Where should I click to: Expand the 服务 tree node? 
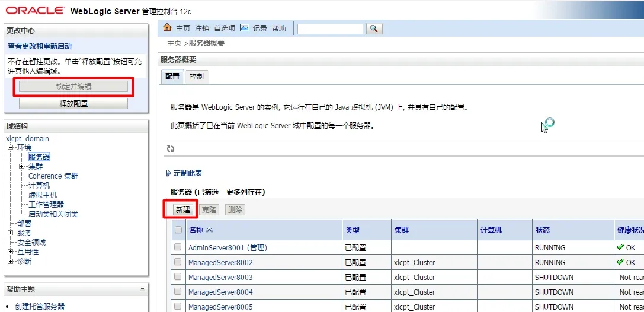click(10, 233)
